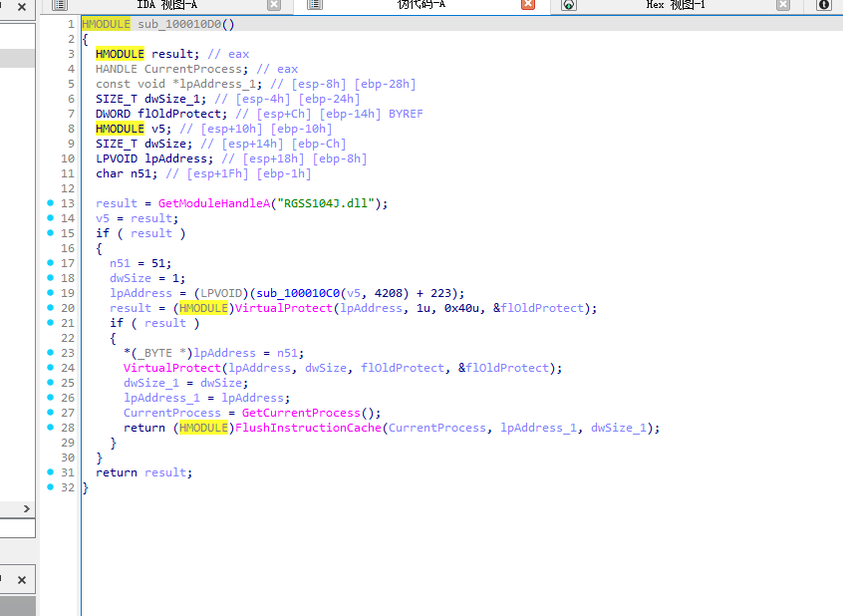Click the rightmost partially visible tab icon

pyautogui.click(x=823, y=5)
